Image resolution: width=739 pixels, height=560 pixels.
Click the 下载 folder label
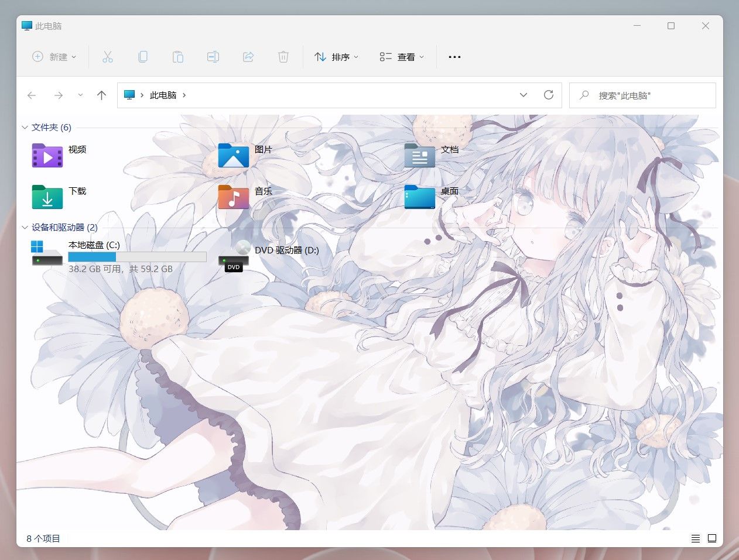[77, 191]
